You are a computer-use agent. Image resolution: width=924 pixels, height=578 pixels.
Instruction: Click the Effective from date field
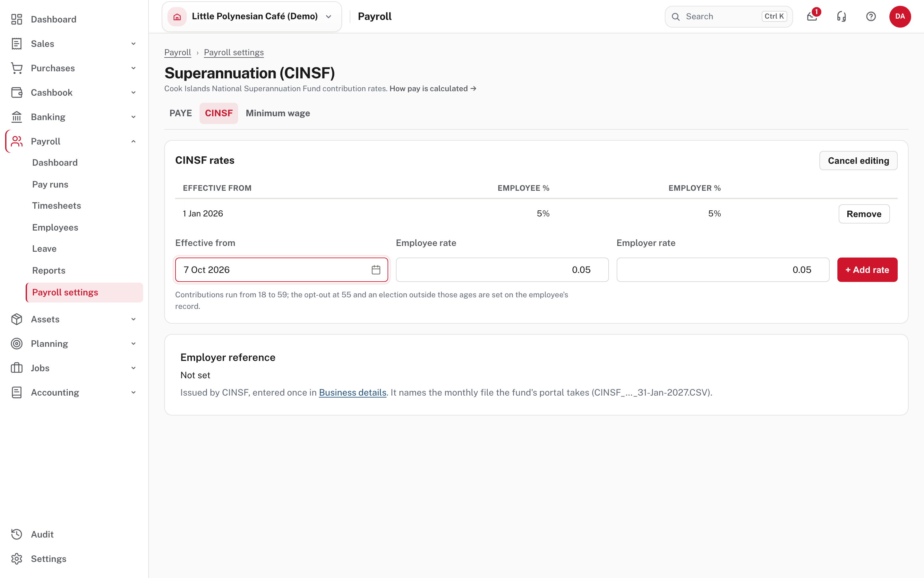point(282,270)
